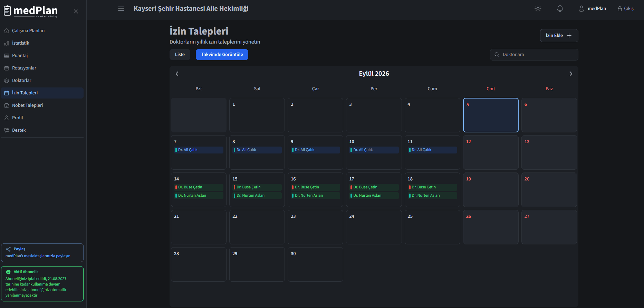Advance to next month with right chevron
This screenshot has height=308, width=644.
click(571, 74)
